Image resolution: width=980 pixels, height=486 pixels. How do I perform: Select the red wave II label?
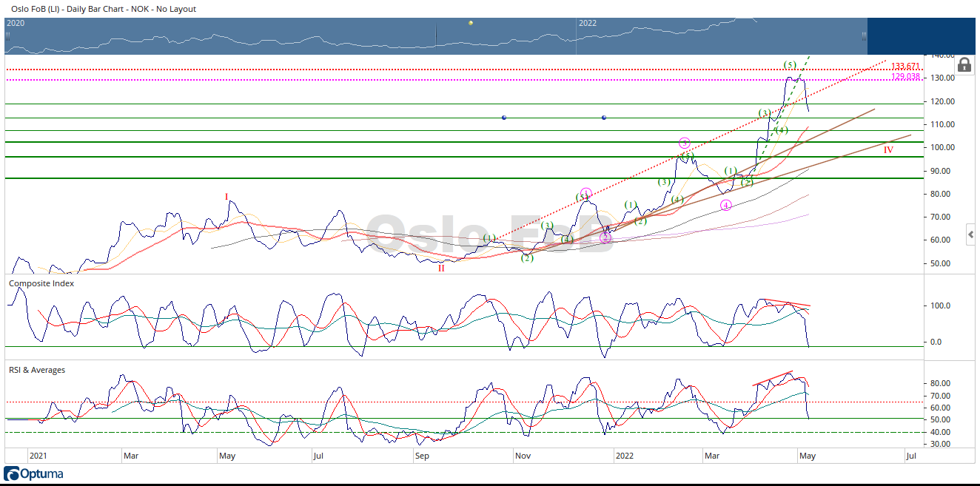click(x=441, y=268)
